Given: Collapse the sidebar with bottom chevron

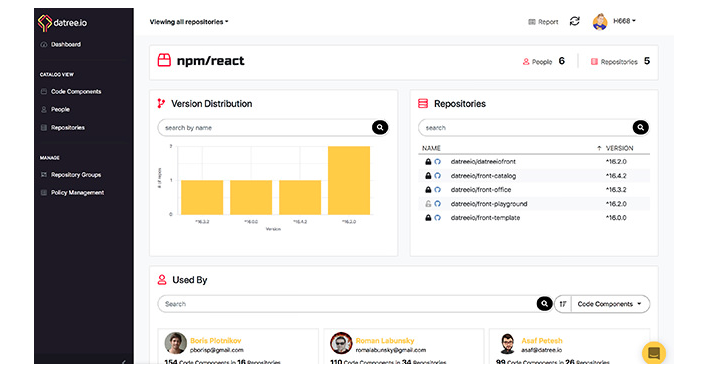Looking at the screenshot, I should (123, 361).
